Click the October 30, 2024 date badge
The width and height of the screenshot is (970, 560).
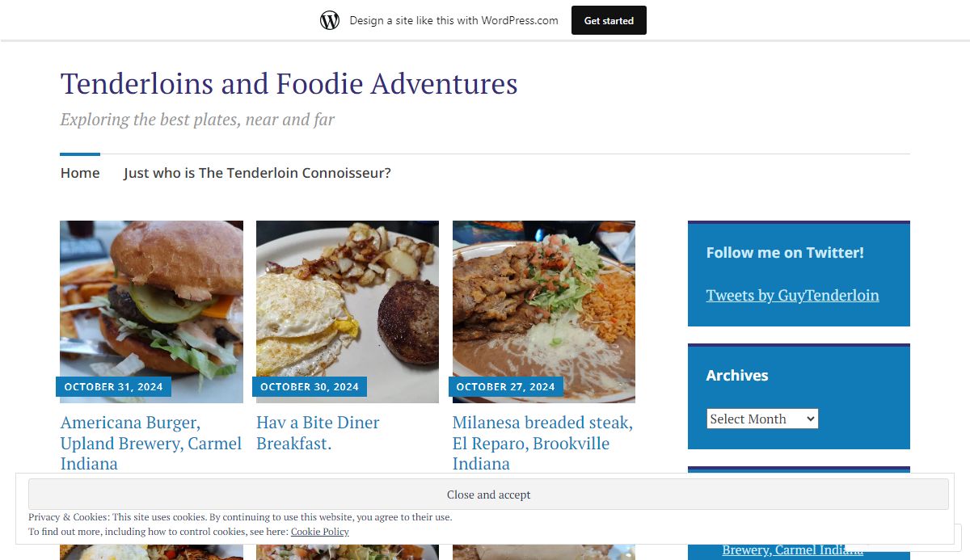click(x=310, y=387)
